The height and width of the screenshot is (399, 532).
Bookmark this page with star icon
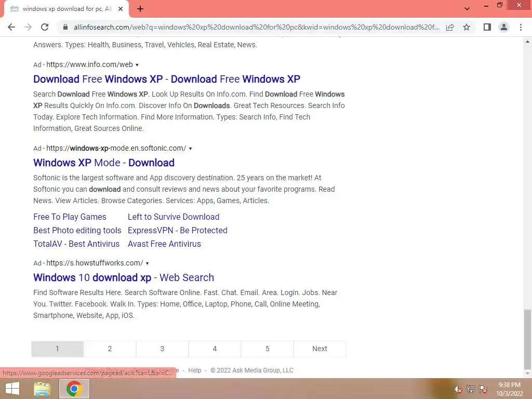point(467,27)
